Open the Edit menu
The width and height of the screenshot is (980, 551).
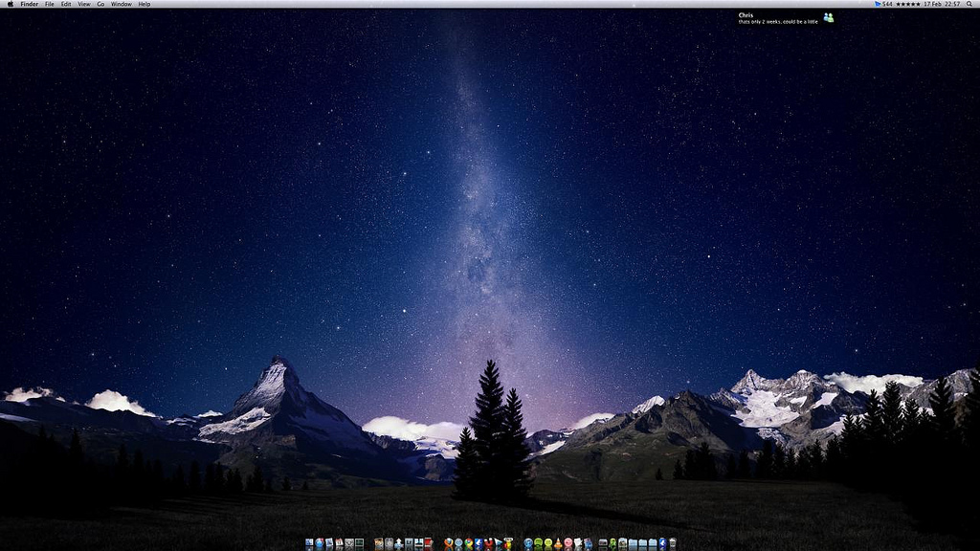click(x=66, y=4)
